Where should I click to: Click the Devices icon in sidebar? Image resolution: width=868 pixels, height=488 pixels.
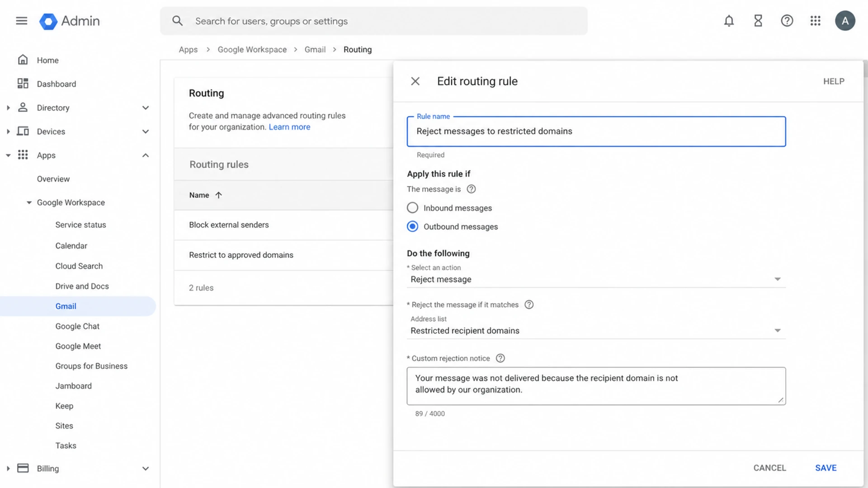(x=23, y=131)
